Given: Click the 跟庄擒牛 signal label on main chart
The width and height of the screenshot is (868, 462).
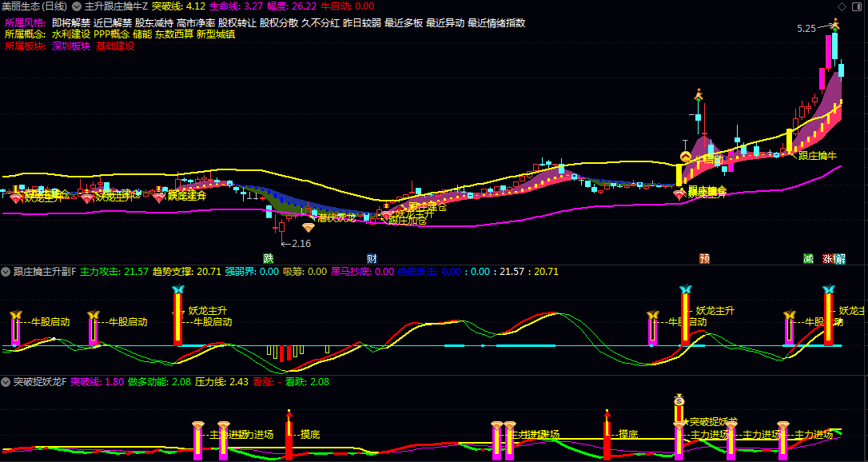Looking at the screenshot, I should (x=818, y=156).
